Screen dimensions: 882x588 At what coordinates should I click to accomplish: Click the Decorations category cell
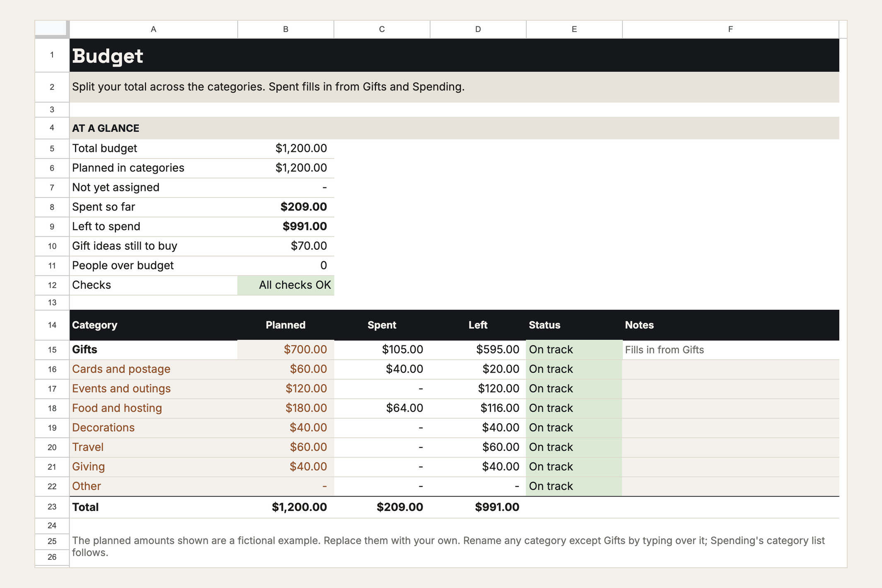[x=153, y=427]
